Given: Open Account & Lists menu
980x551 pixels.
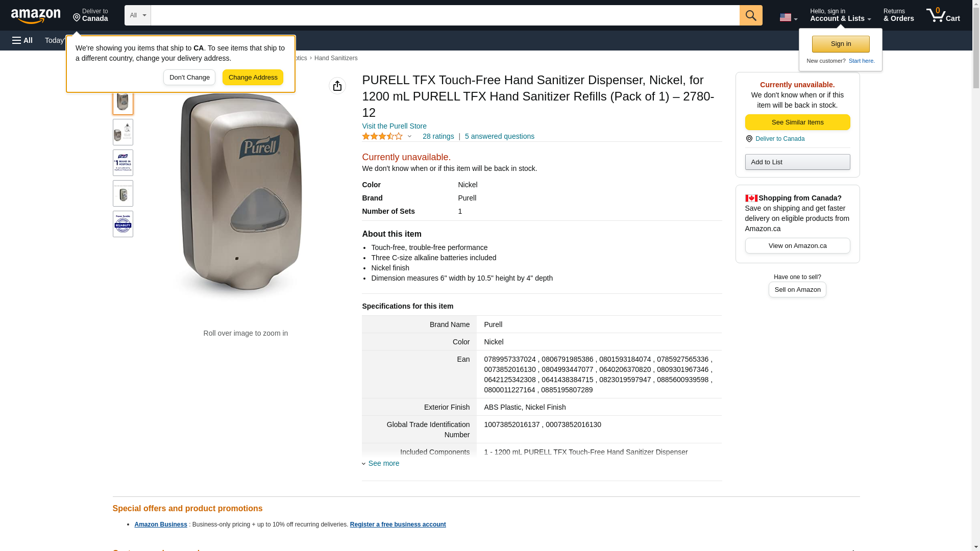Looking at the screenshot, I should [840, 15].
